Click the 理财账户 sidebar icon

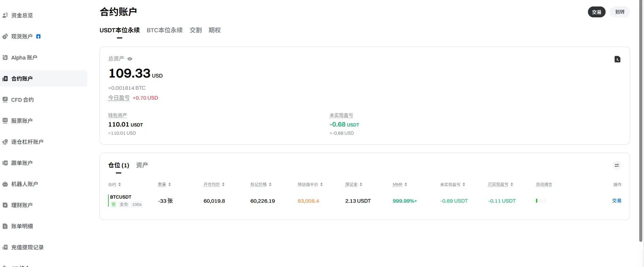pyautogui.click(x=5, y=205)
